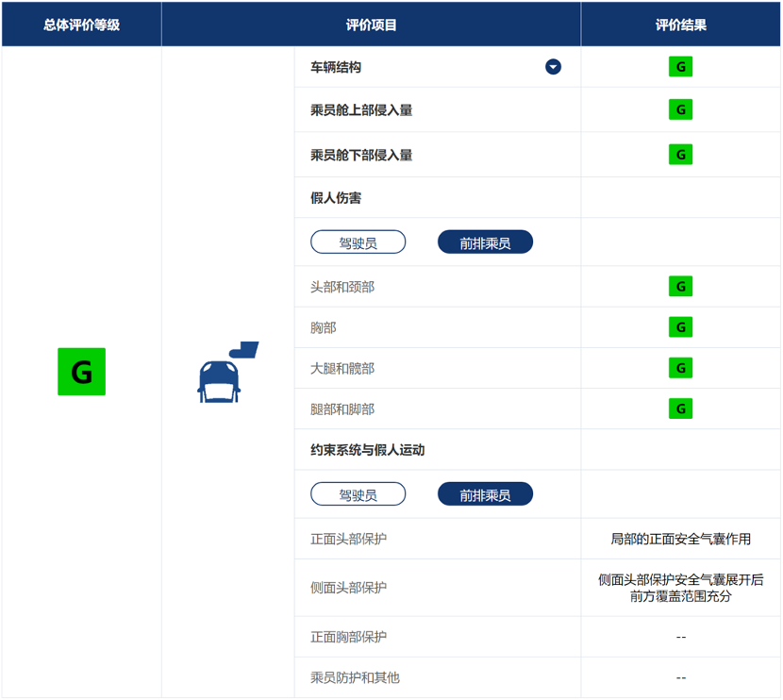This screenshot has height=700, width=783.
Task: Click the 乘员舱下部侵入量 label
Action: point(361,155)
